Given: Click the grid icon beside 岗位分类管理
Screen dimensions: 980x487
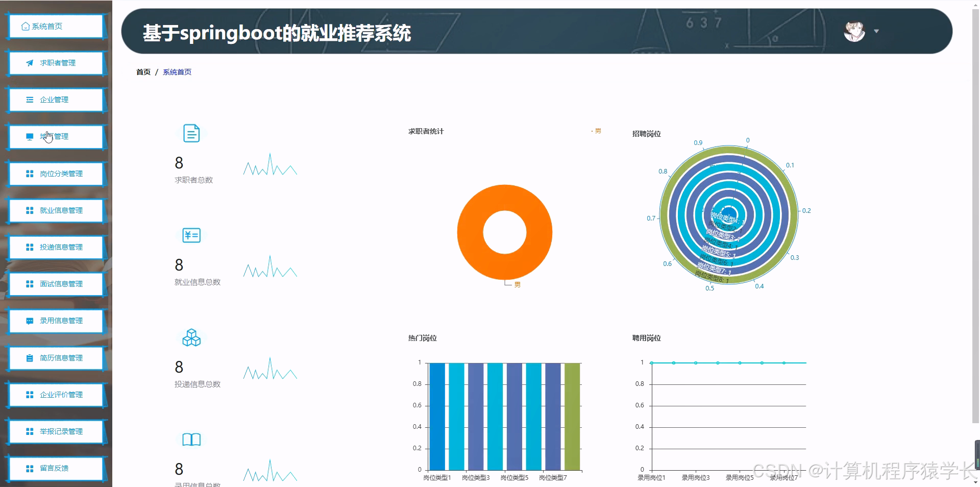Looking at the screenshot, I should (30, 174).
